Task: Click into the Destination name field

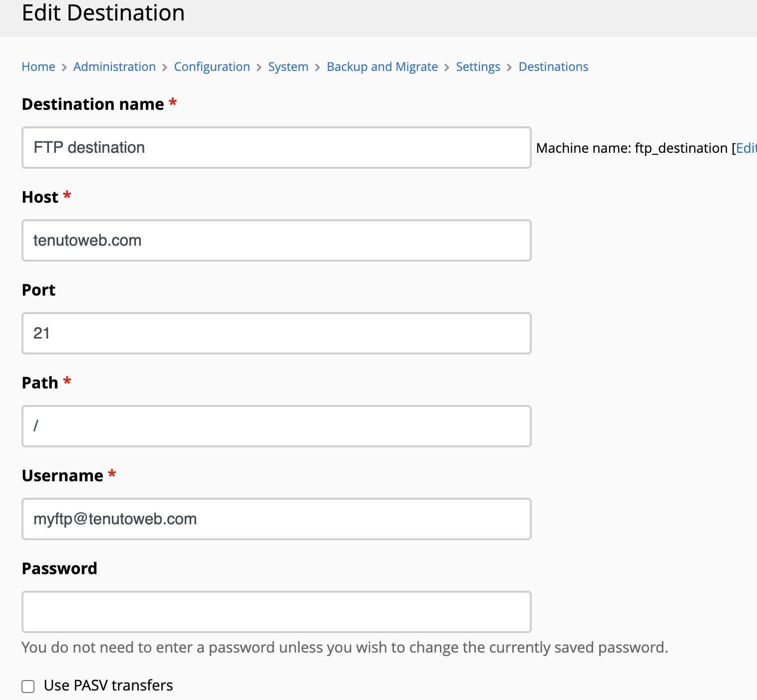Action: [276, 147]
